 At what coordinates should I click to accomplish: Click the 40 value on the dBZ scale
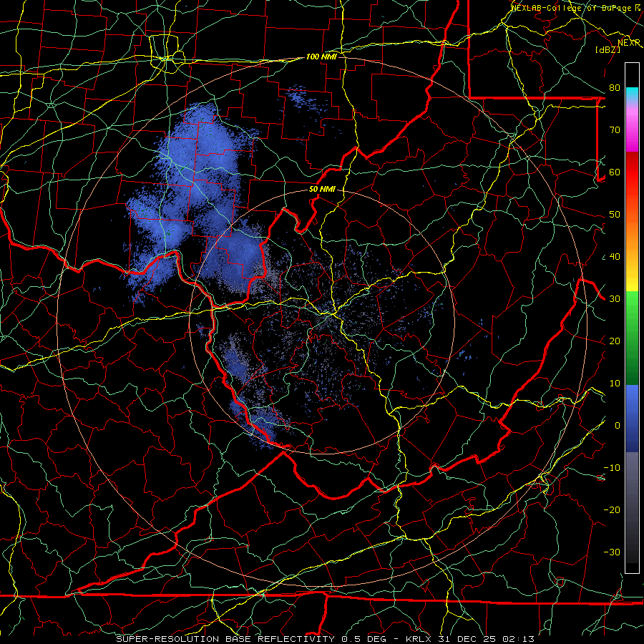[x=615, y=257]
